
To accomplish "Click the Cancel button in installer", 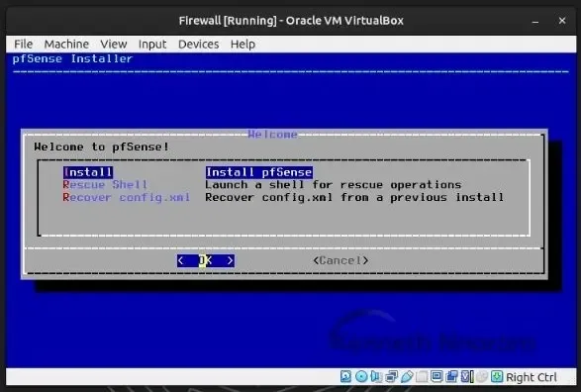I will click(340, 260).
